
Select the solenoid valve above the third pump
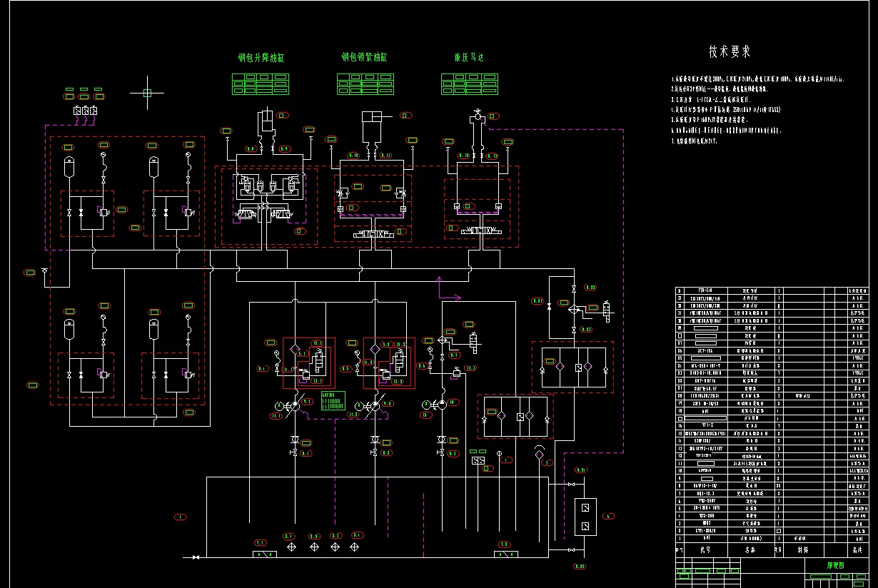tap(473, 342)
